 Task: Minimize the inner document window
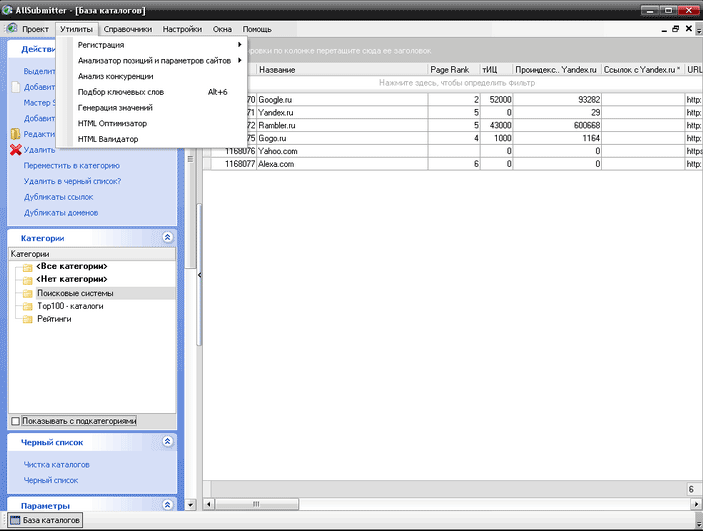point(664,30)
